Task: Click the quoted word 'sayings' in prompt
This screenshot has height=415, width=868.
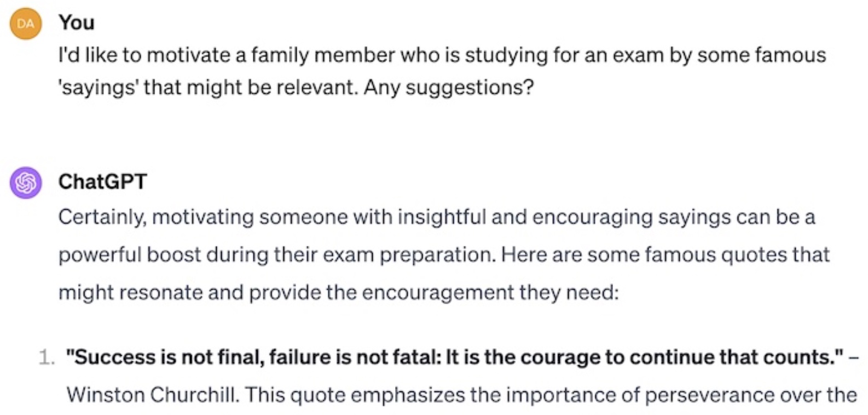Action: pyautogui.click(x=98, y=88)
